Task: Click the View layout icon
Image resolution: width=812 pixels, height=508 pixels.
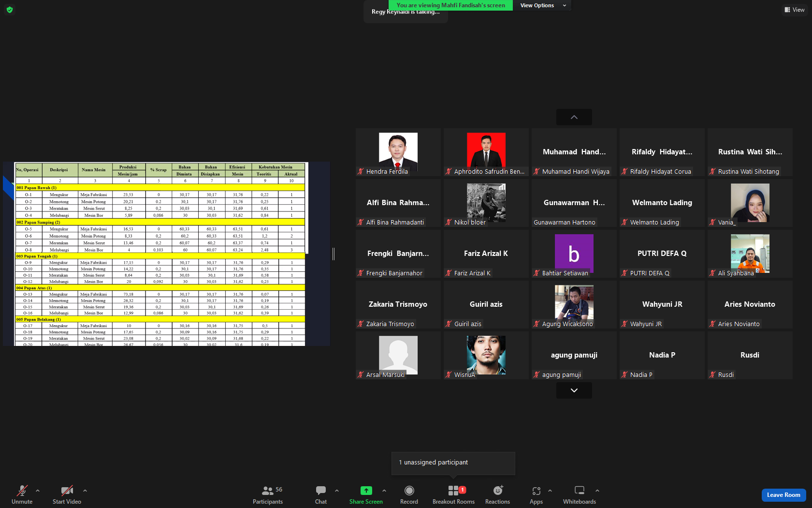Action: click(787, 10)
